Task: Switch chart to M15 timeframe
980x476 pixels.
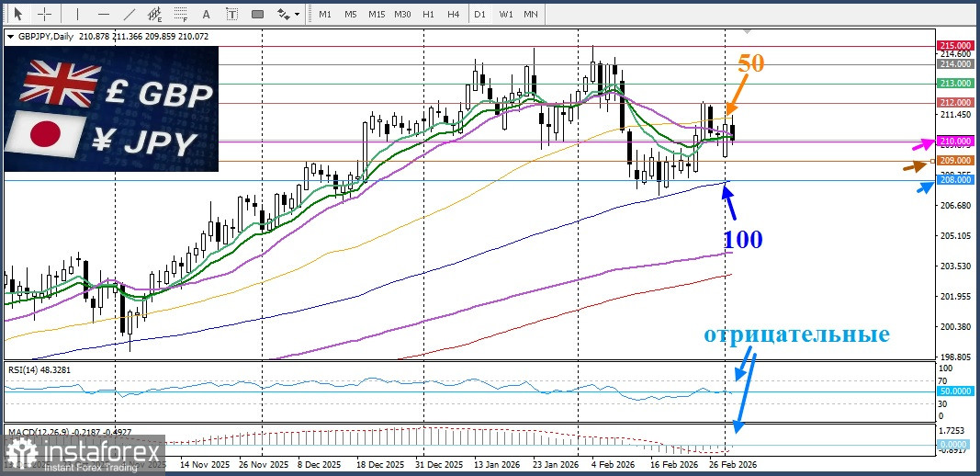Action: 377,14
